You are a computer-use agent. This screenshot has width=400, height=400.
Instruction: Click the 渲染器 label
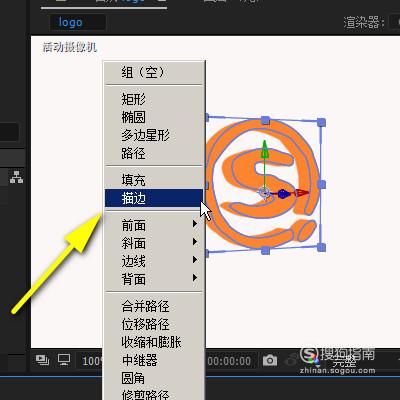[364, 23]
